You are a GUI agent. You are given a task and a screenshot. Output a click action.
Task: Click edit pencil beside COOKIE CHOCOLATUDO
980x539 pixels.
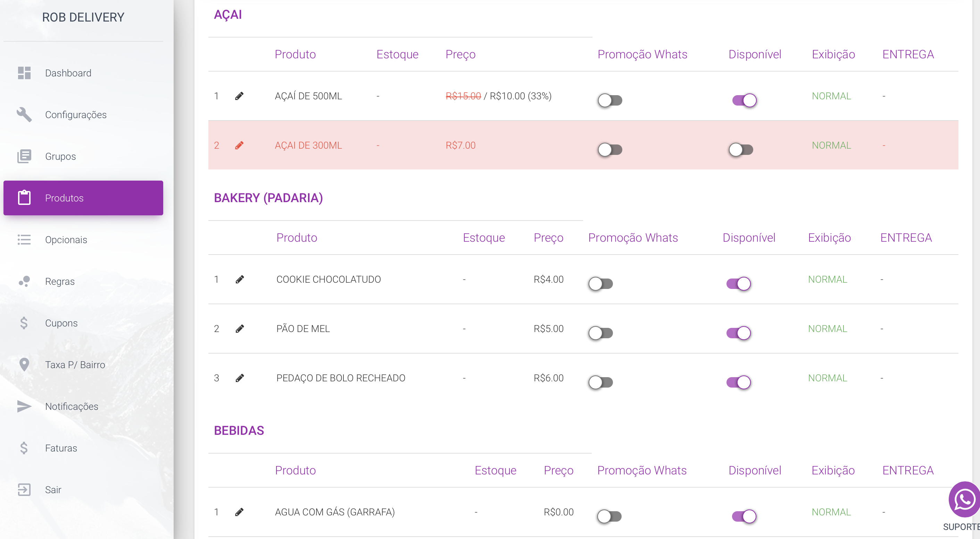pos(240,280)
